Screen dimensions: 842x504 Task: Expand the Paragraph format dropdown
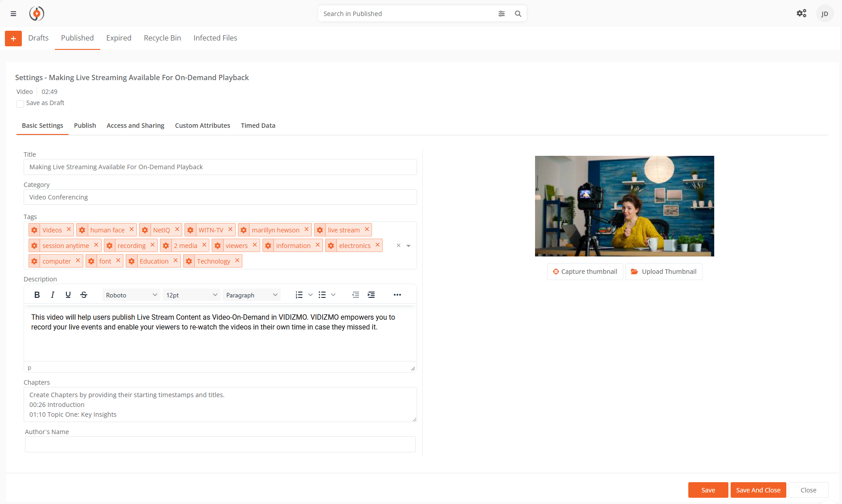251,295
